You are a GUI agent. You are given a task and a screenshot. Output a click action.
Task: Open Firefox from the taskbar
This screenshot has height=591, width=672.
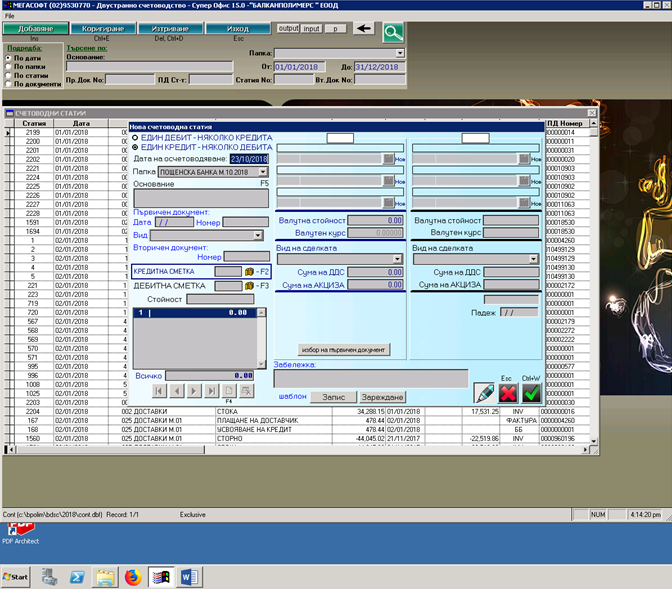[133, 577]
